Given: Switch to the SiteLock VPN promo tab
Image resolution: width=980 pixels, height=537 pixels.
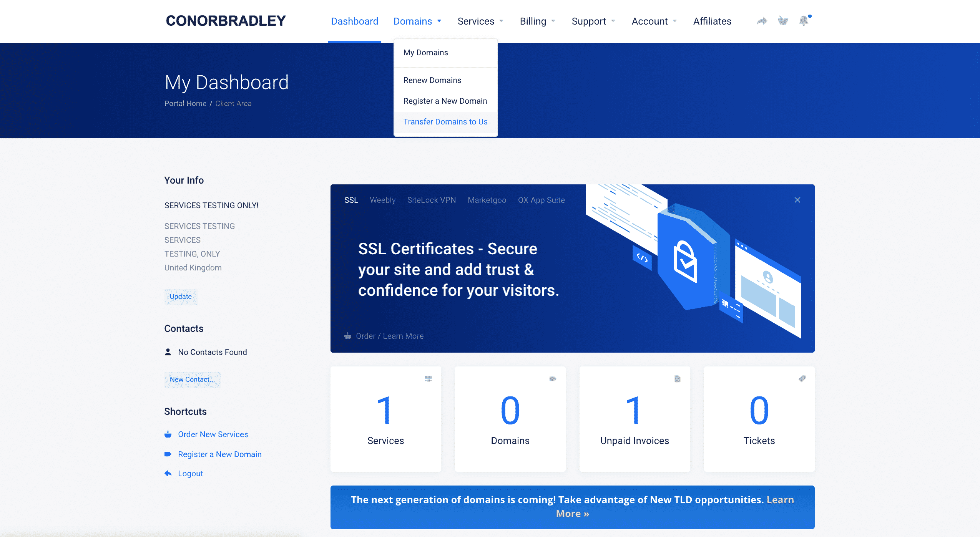Looking at the screenshot, I should point(431,200).
